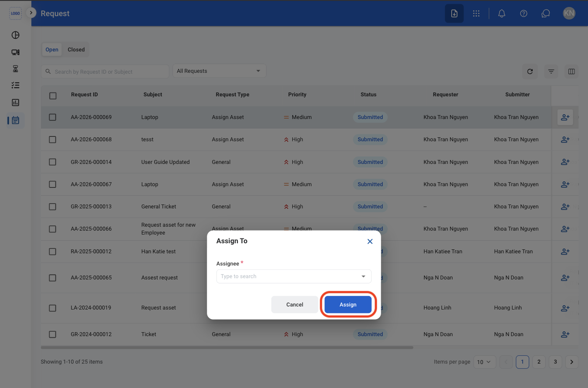
Task: Assign user for request RA-2025-000012
Action: point(565,252)
